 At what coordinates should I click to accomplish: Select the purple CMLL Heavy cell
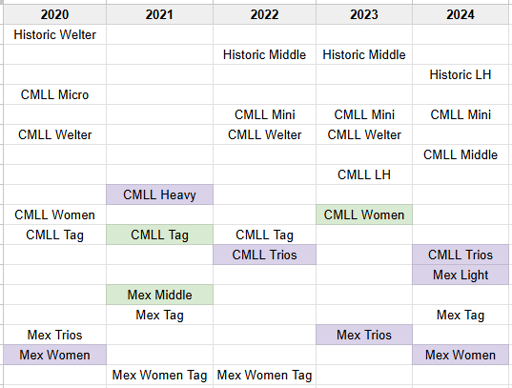[160, 195]
